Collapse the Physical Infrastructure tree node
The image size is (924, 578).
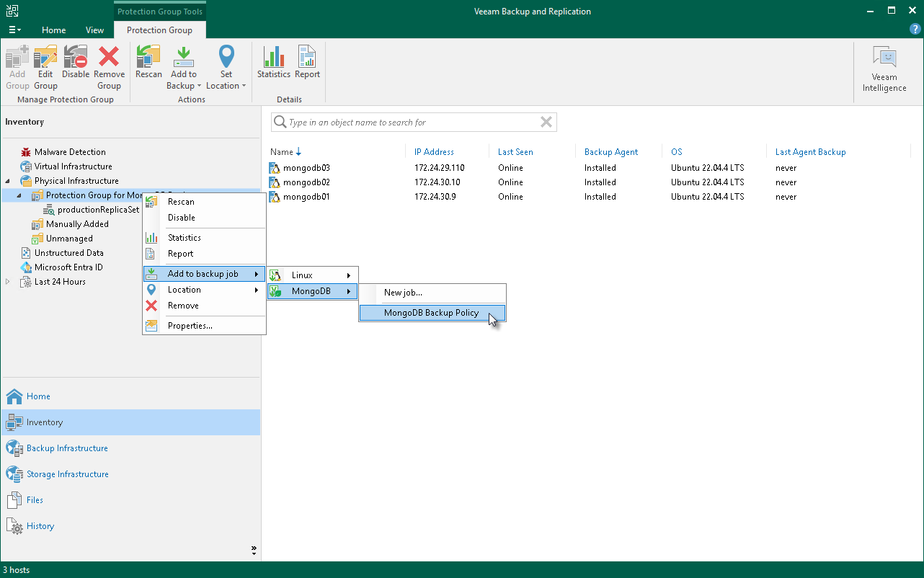(x=8, y=181)
